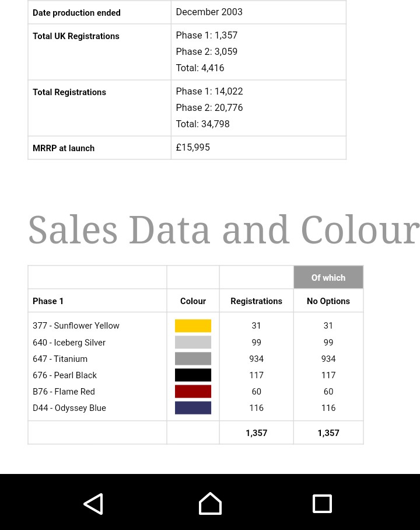Click the 'D44 - Odyssey Blue' label
Image resolution: width=420 pixels, height=530 pixels.
[69, 408]
